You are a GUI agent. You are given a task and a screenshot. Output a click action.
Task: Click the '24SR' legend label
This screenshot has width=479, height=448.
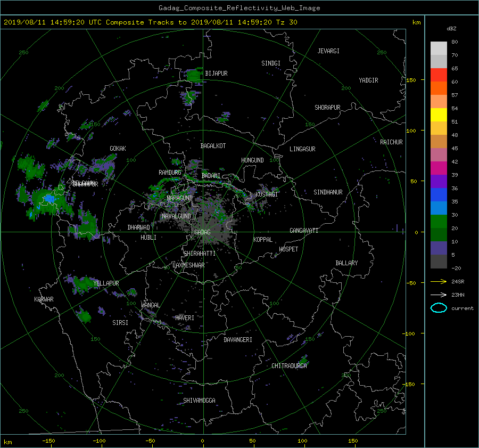tap(458, 282)
